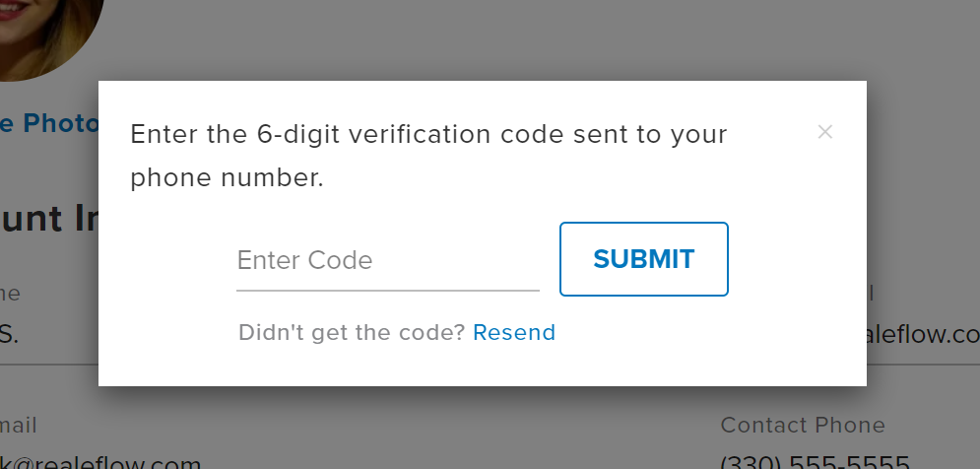Click the Contact Phone label
This screenshot has height=469, width=980.
pos(803,426)
